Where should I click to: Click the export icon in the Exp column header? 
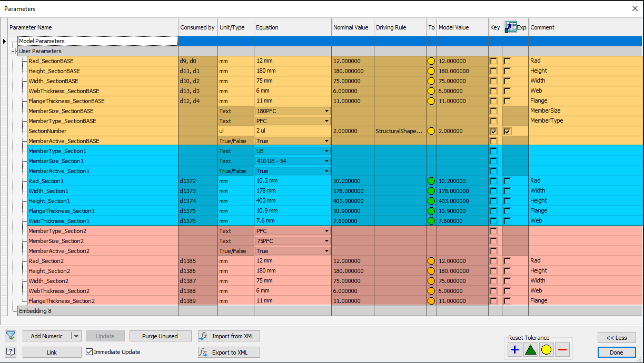(x=510, y=26)
